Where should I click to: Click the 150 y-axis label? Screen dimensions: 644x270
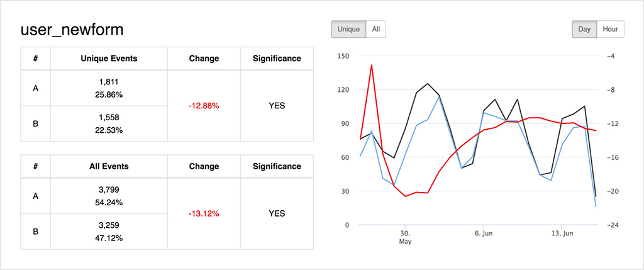pyautogui.click(x=343, y=56)
